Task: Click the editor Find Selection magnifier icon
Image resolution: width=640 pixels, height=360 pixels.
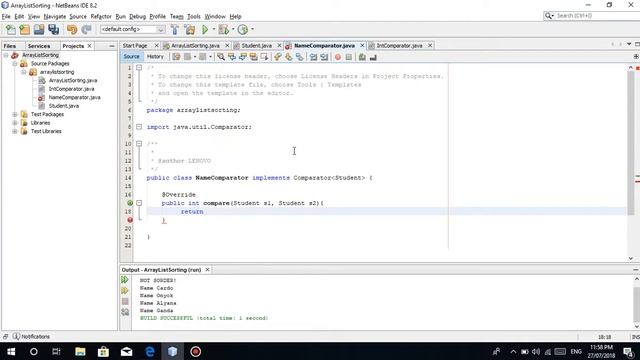Action: pyautogui.click(x=221, y=57)
